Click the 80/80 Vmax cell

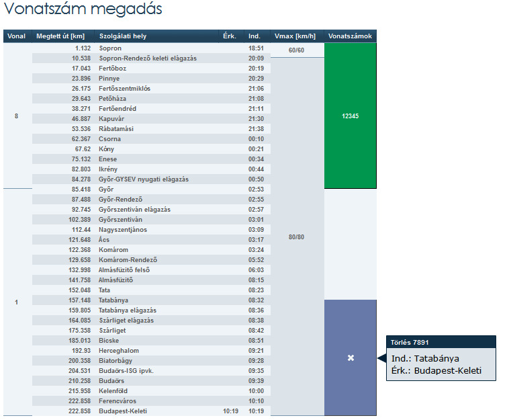[x=296, y=237]
